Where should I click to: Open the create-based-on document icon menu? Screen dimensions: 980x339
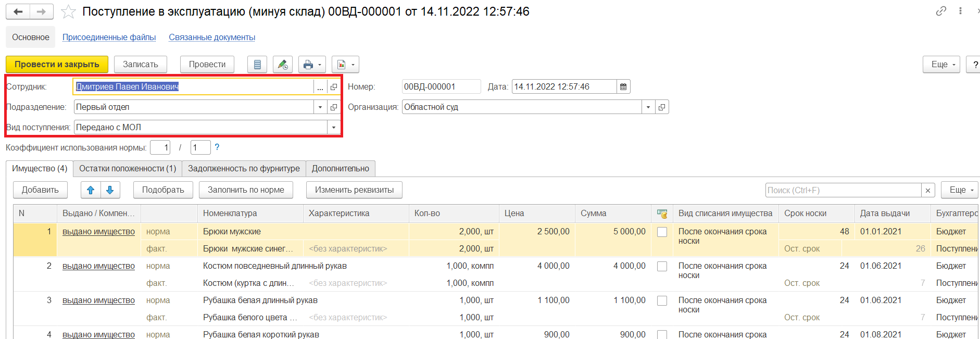pos(345,65)
